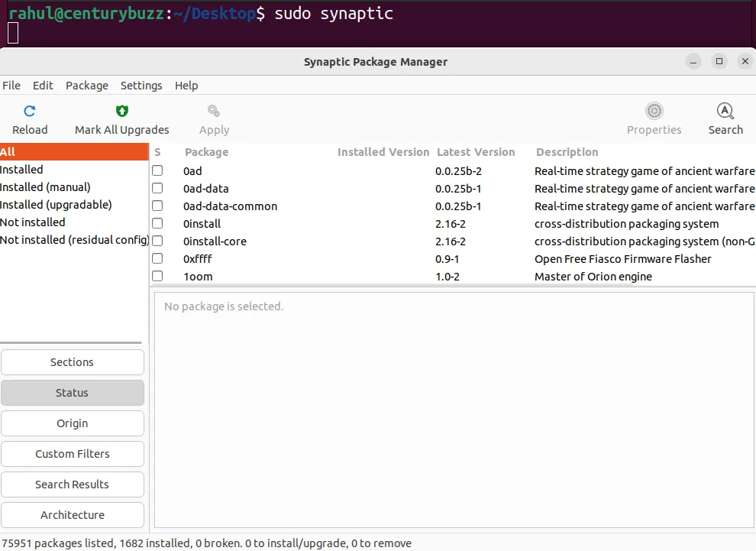Select the 0install-core package name

[x=215, y=241]
